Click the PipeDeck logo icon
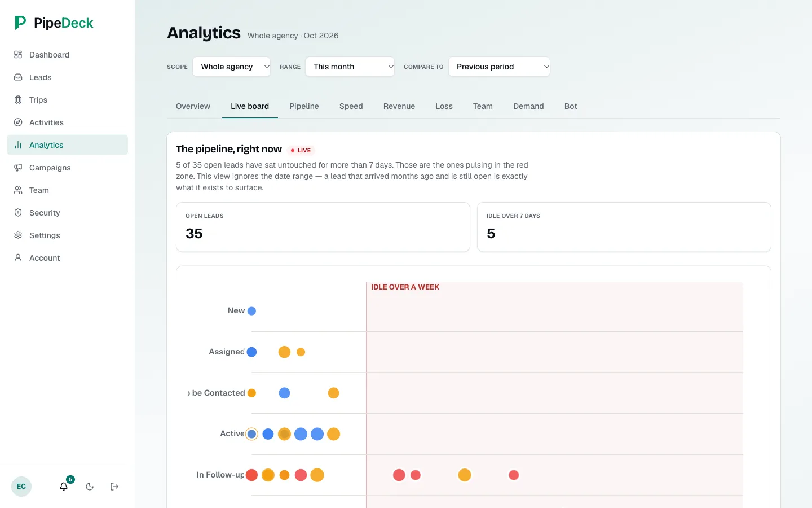 (x=20, y=23)
